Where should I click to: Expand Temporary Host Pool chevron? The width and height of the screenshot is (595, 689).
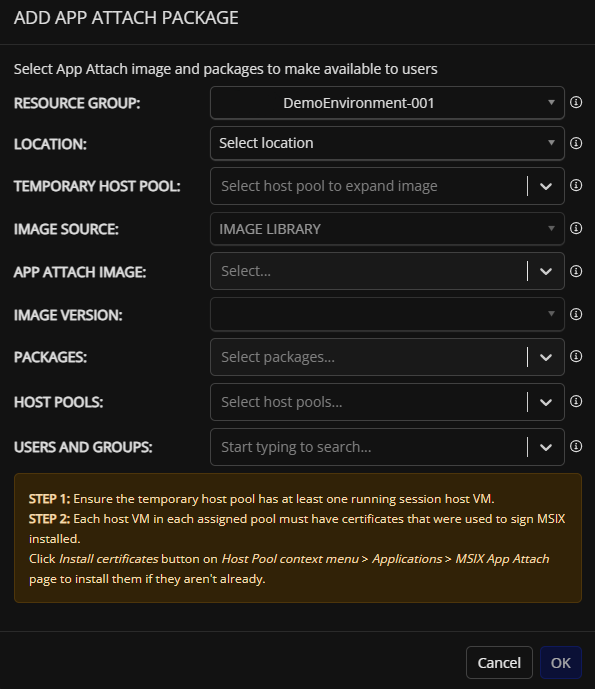(546, 186)
